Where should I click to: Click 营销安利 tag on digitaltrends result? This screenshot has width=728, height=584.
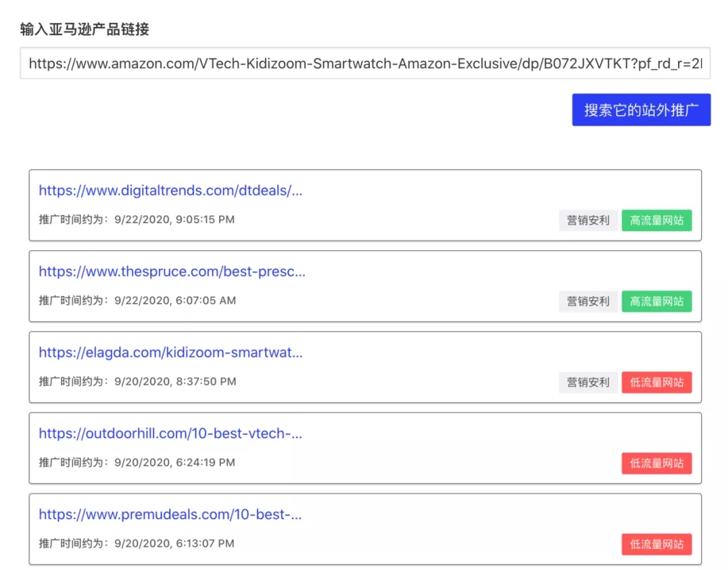click(588, 221)
